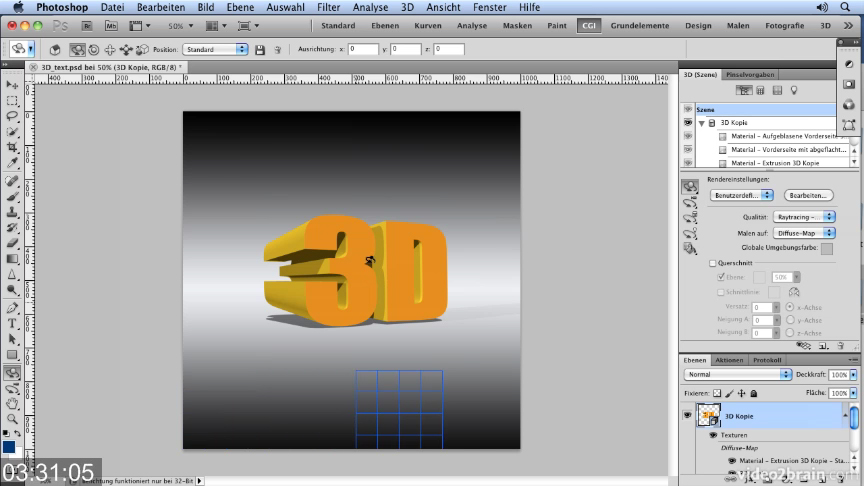The height and width of the screenshot is (486, 864).
Task: Select the 3D Object Rotate tool in toolbox
Action: click(12, 373)
